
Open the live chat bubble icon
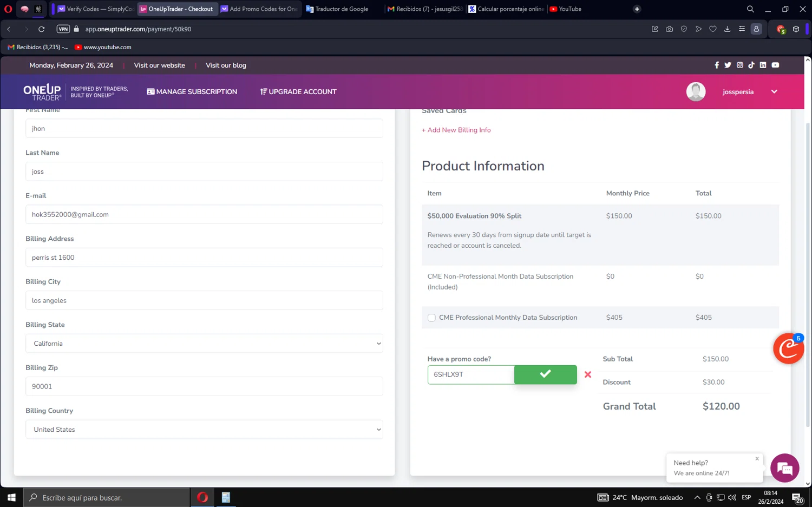[785, 468]
